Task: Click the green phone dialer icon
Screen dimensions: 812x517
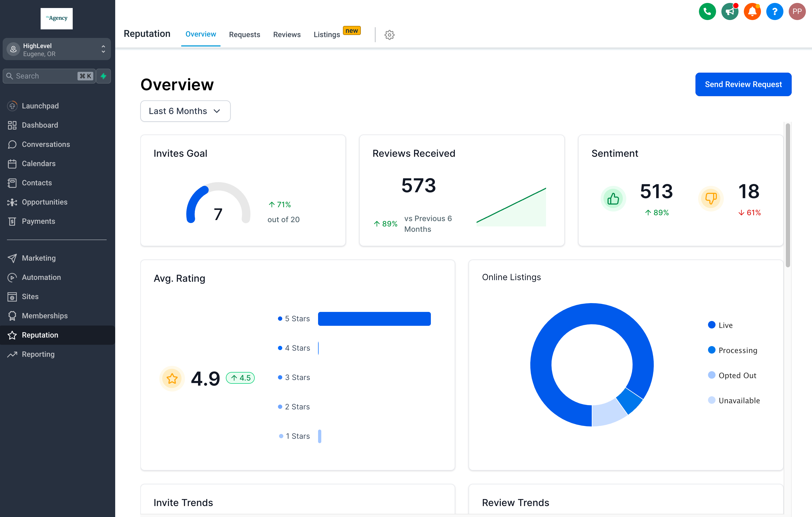Action: [707, 12]
